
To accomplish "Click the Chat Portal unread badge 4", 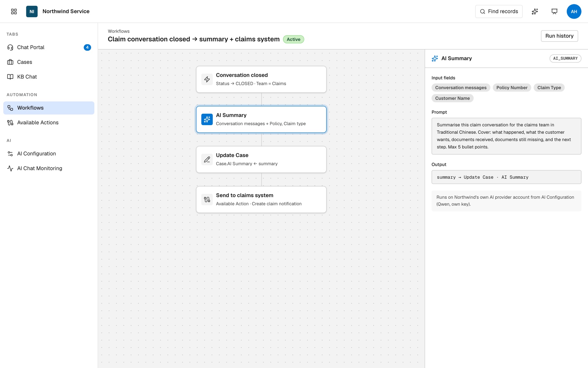I will pos(87,47).
